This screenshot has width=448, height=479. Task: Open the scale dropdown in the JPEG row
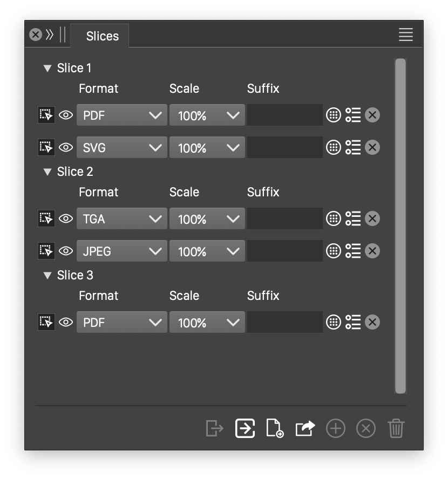(207, 251)
